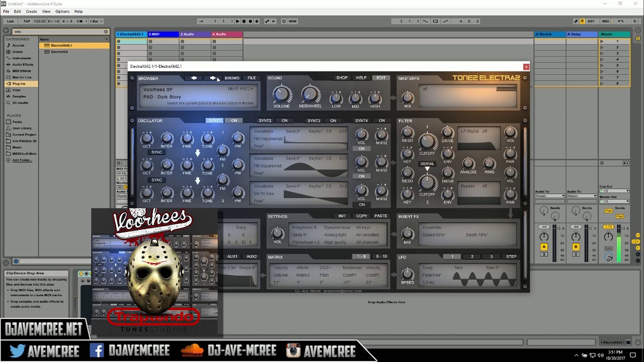Select ElectraX642.1 in browser results list
Screen dimensions: 644x362
click(60, 45)
